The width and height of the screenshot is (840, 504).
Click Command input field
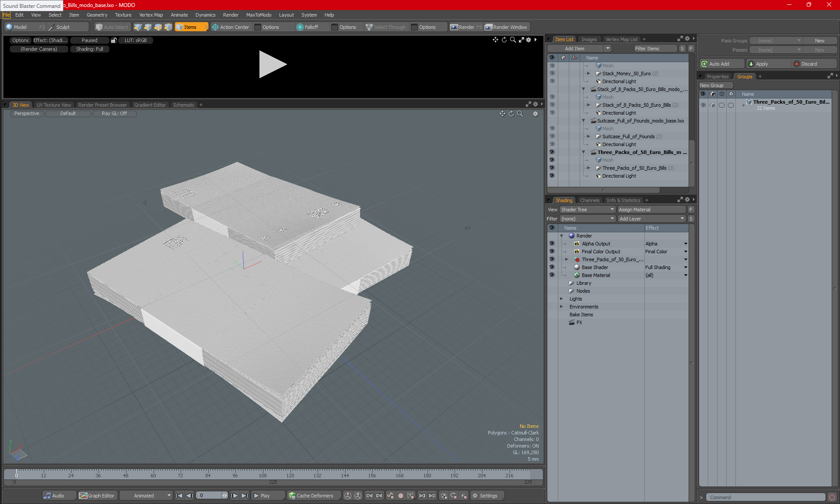766,497
